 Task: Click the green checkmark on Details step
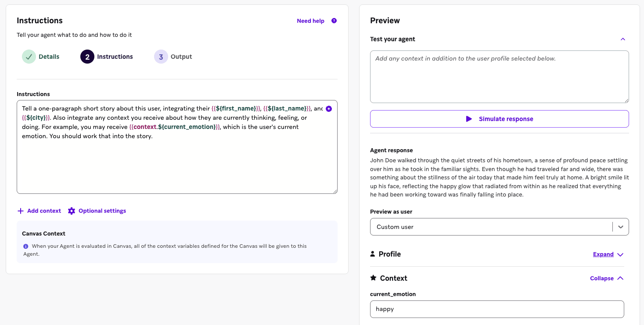pyautogui.click(x=29, y=56)
